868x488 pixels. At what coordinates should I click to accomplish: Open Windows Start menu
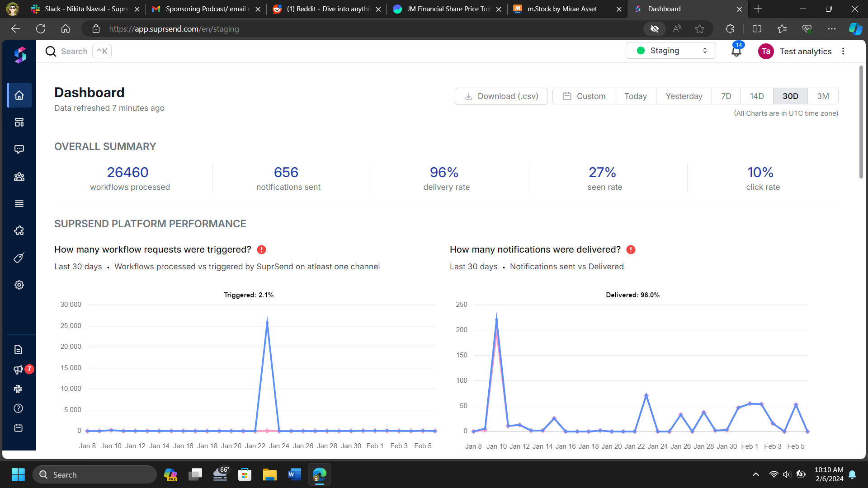(18, 474)
